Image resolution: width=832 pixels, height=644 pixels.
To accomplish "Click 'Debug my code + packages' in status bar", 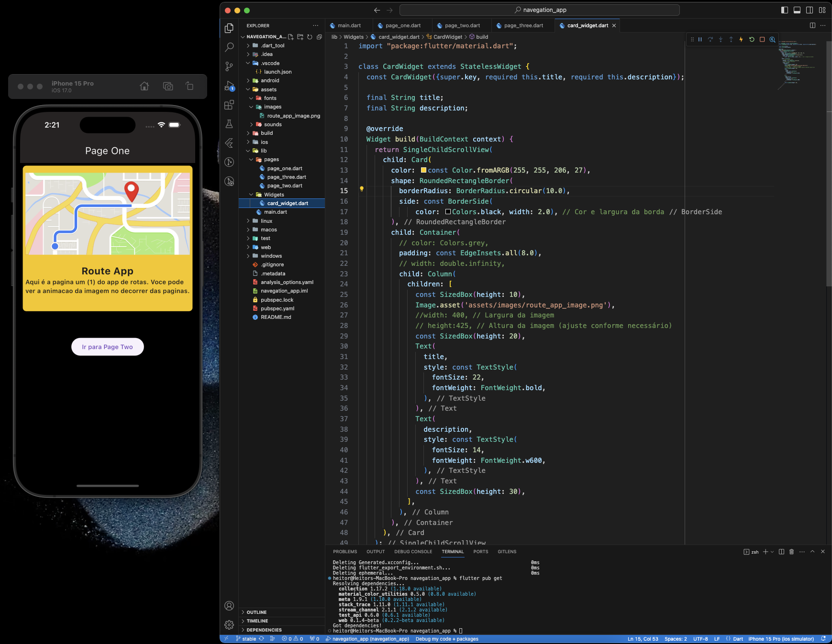I will click(x=447, y=639).
